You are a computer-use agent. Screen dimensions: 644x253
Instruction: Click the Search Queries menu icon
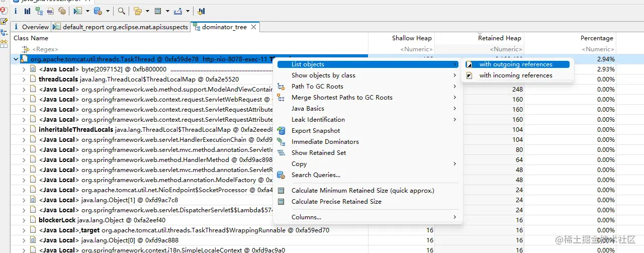point(282,175)
